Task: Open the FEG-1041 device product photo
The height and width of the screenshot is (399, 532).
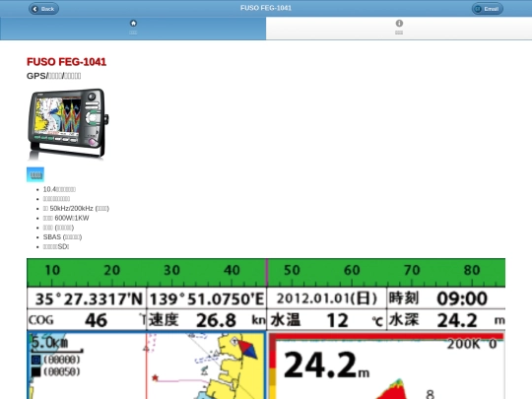Action: click(x=68, y=124)
